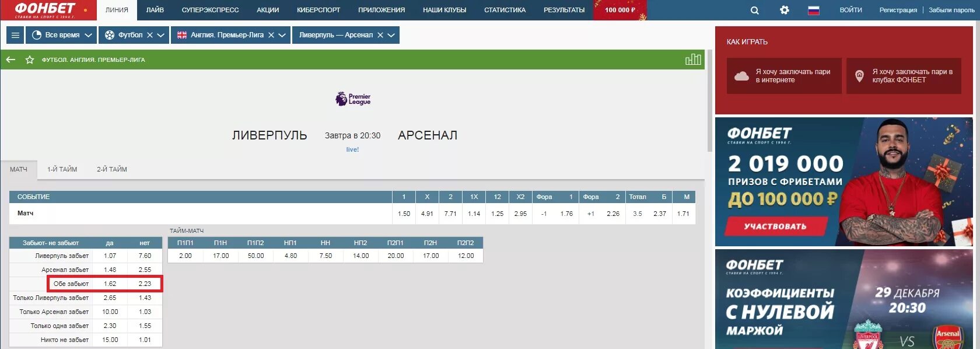Image resolution: width=980 pixels, height=349 pixels.
Task: Open the СУПЕРЭКСПРЕСС menu item
Action: point(210,10)
